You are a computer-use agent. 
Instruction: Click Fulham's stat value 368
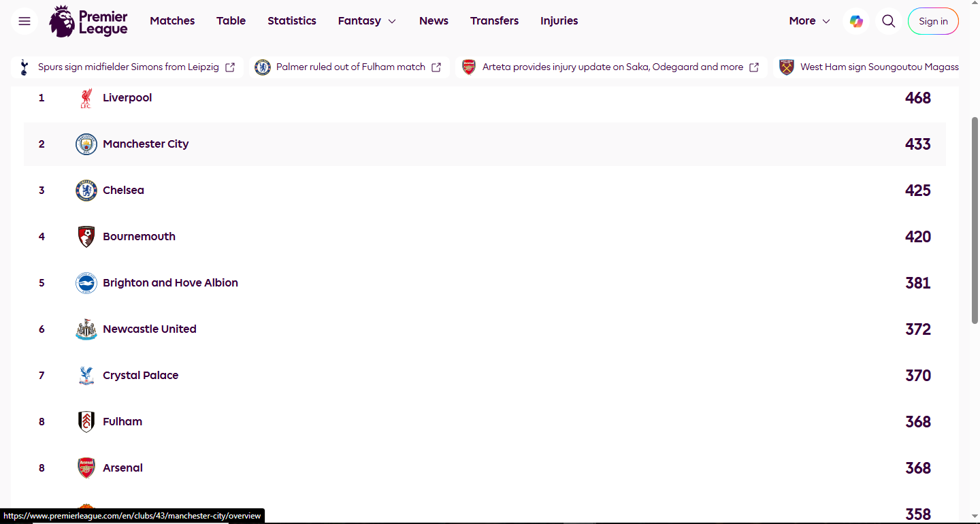click(917, 422)
